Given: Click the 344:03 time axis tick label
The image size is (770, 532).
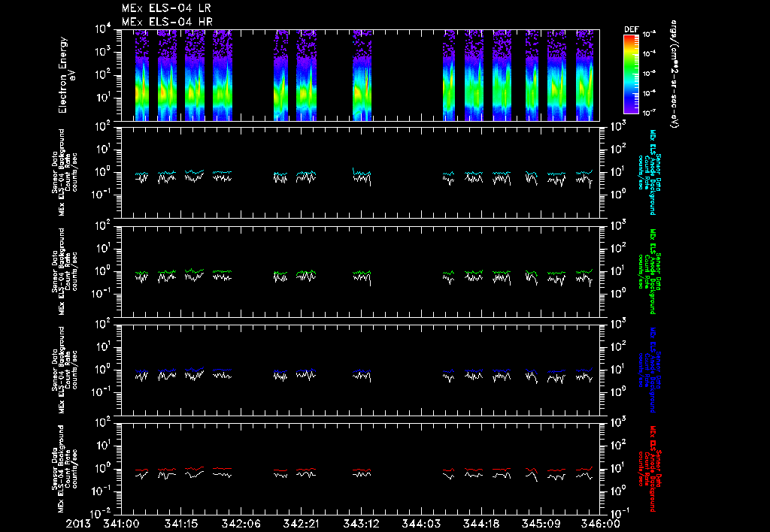Looking at the screenshot, I should click(420, 524).
